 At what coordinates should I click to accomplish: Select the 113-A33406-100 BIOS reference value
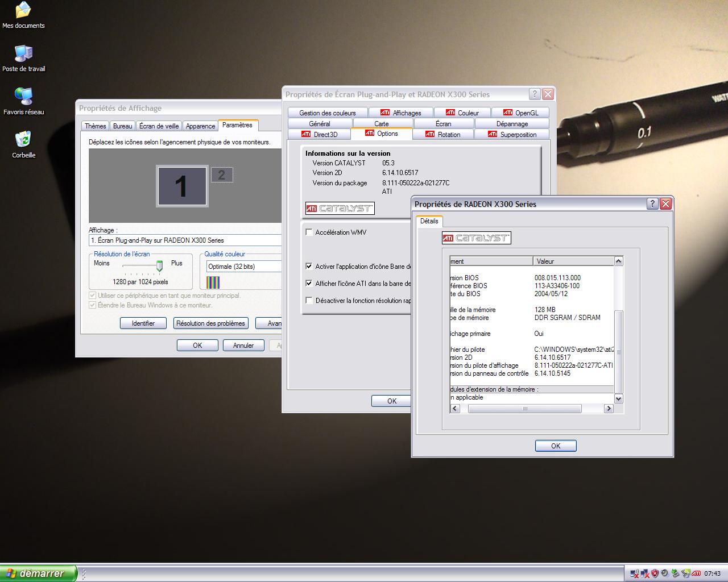tap(557, 286)
